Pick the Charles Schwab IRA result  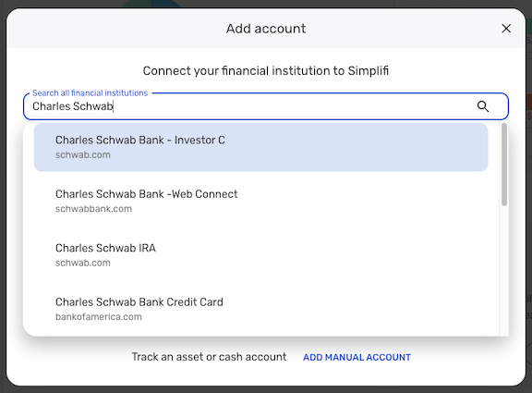260,255
